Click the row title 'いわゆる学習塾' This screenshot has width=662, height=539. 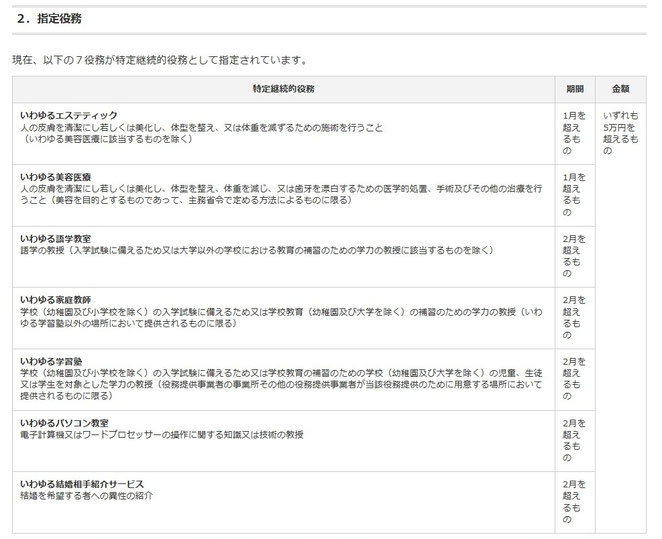(x=51, y=361)
